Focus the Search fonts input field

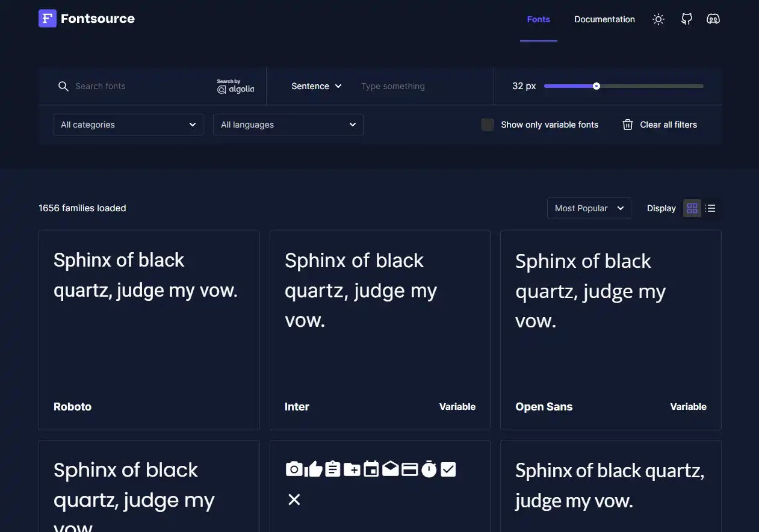142,86
